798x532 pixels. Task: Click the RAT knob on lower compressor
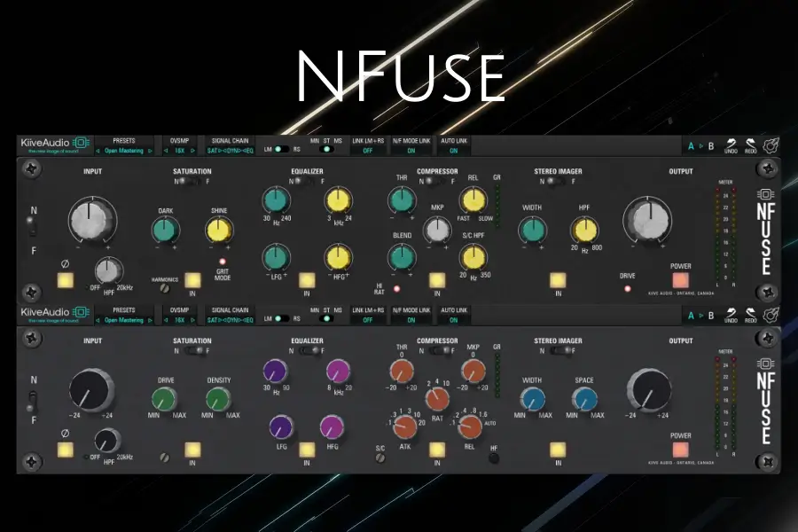(x=437, y=399)
